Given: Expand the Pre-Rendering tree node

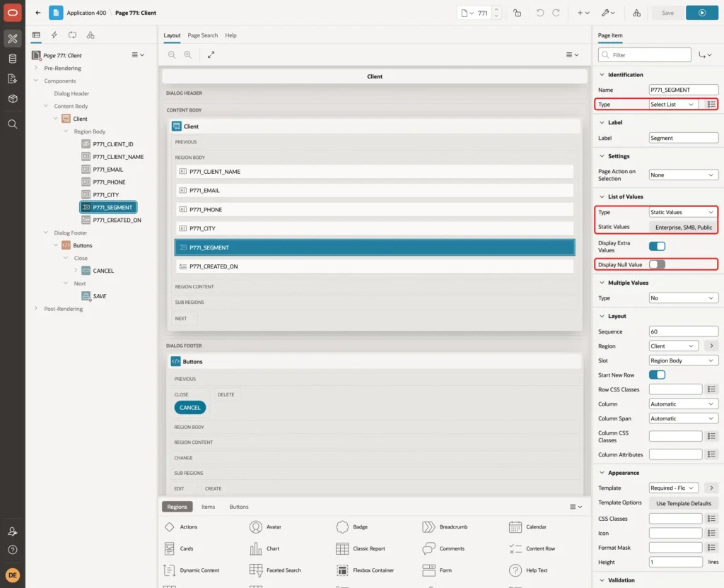Looking at the screenshot, I should click(x=36, y=68).
